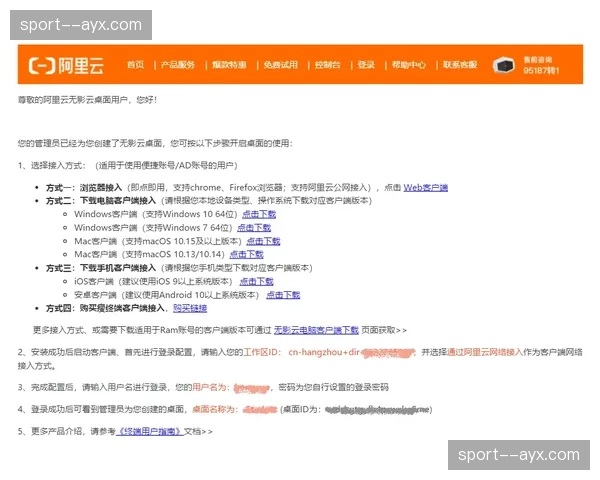600x480 pixels.
Task: Click the 工作区ID cn-hangzhou text
Action: click(302, 352)
